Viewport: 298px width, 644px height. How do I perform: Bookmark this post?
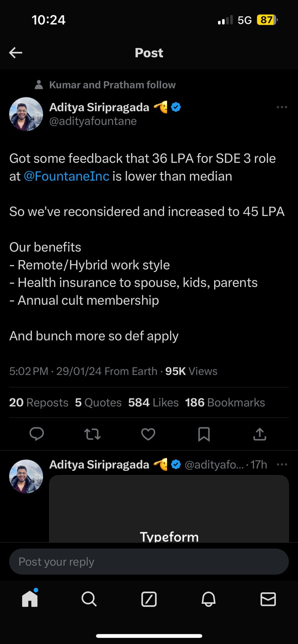click(x=204, y=434)
